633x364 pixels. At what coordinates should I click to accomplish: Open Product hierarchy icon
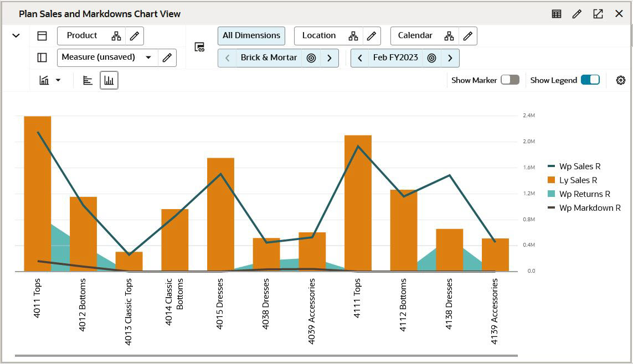point(116,36)
